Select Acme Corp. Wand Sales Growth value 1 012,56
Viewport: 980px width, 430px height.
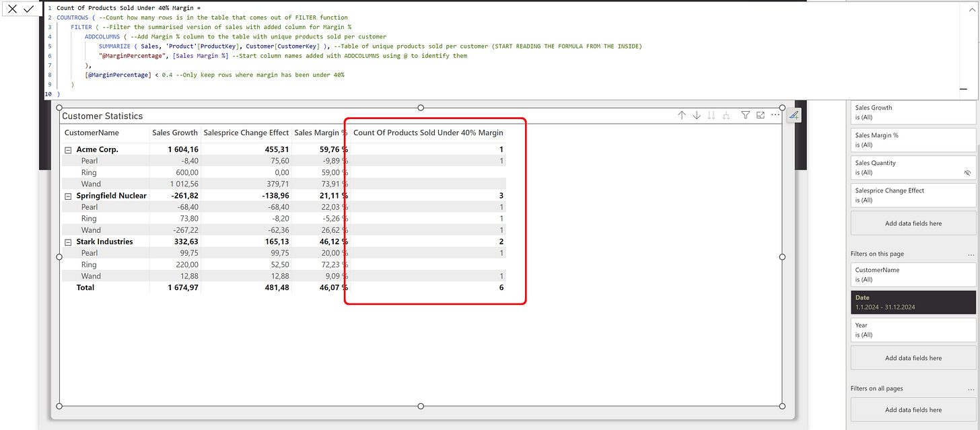pyautogui.click(x=184, y=184)
